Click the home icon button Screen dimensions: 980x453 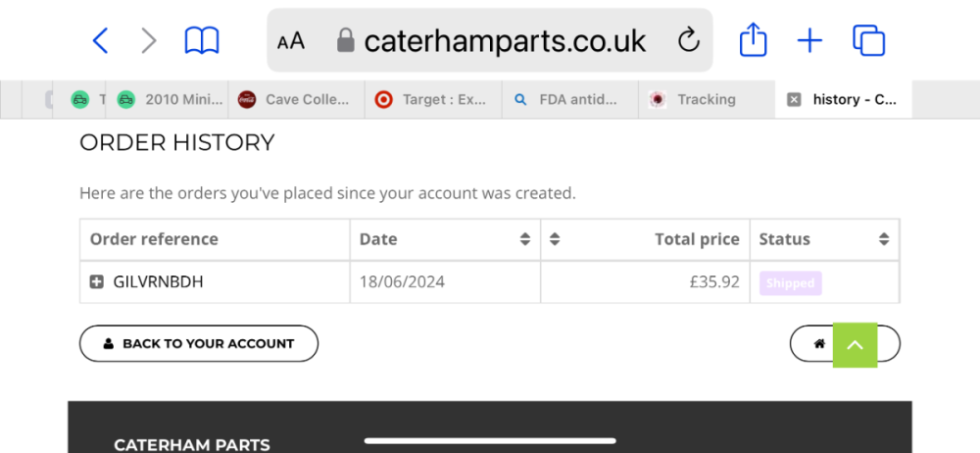click(x=819, y=343)
